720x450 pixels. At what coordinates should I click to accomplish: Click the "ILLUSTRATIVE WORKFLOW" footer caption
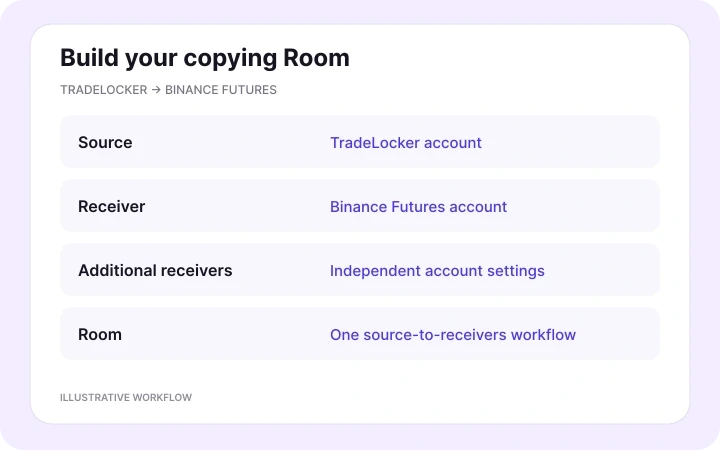tap(126, 397)
